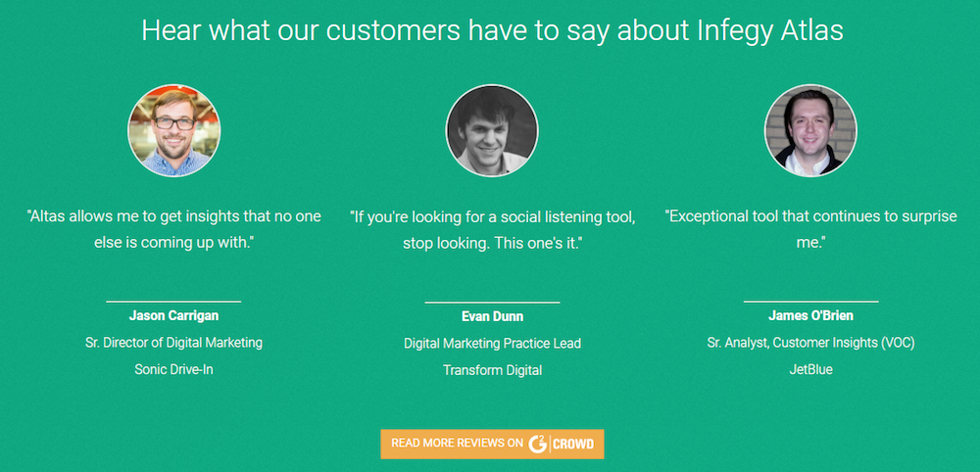Select the Jason Carrigan name text
980x472 pixels.
(x=173, y=316)
